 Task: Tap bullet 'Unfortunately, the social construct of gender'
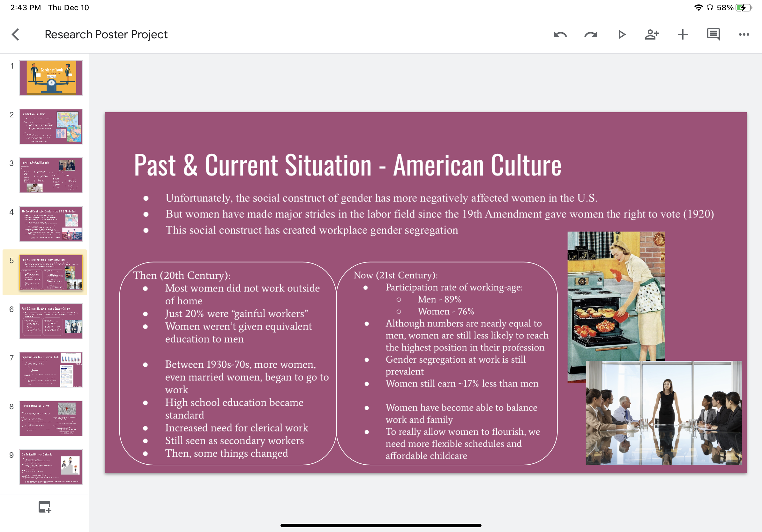(381, 198)
